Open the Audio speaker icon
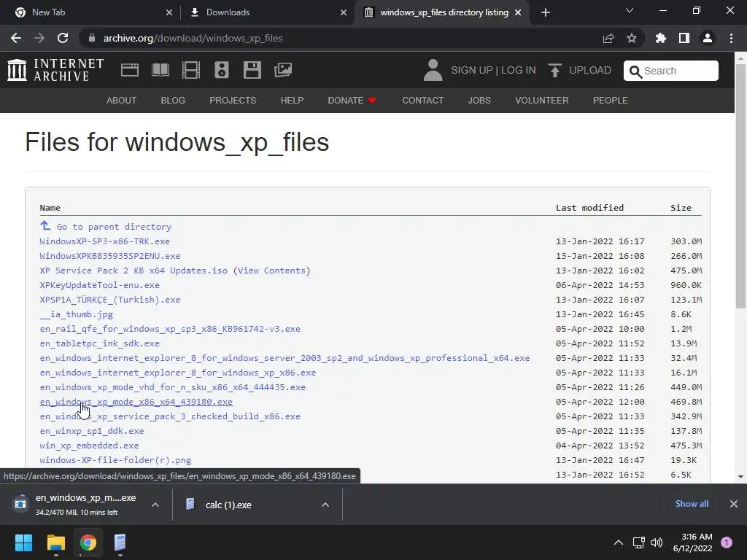Viewport: 747px width, 560px height. (222, 70)
